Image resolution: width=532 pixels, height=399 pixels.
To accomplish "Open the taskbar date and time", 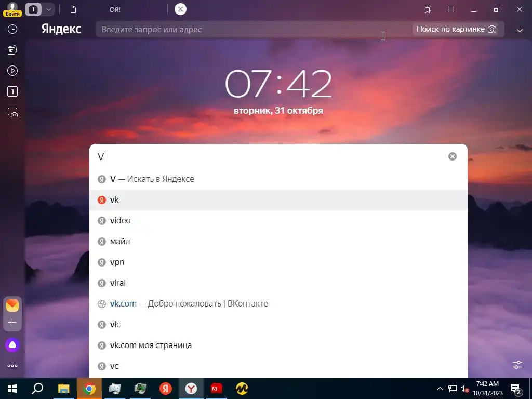I will pyautogui.click(x=487, y=389).
